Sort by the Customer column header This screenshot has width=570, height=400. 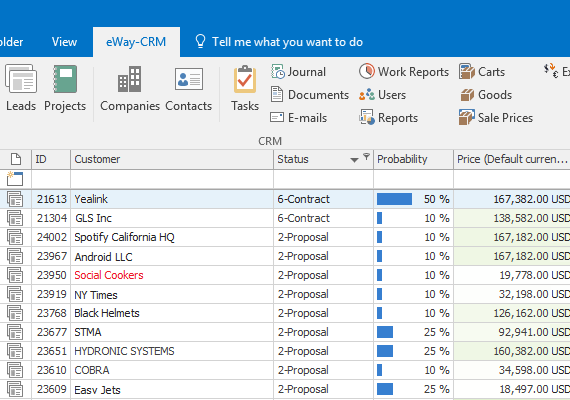point(172,159)
